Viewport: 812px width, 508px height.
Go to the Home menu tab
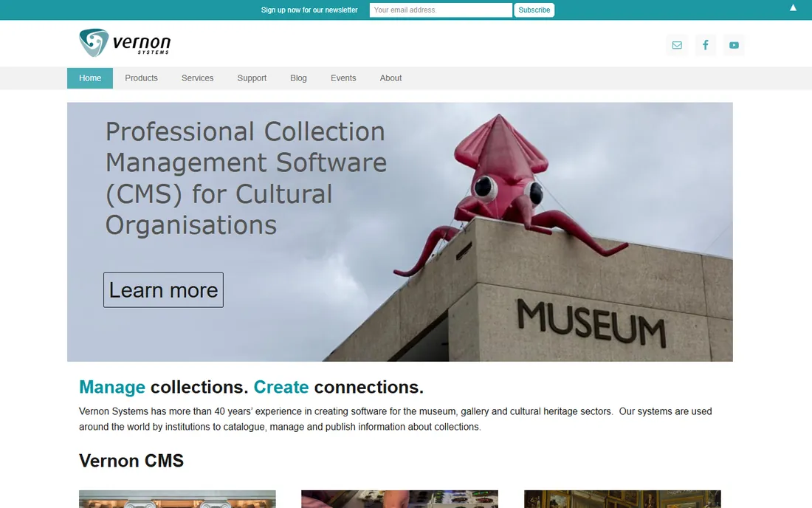90,78
